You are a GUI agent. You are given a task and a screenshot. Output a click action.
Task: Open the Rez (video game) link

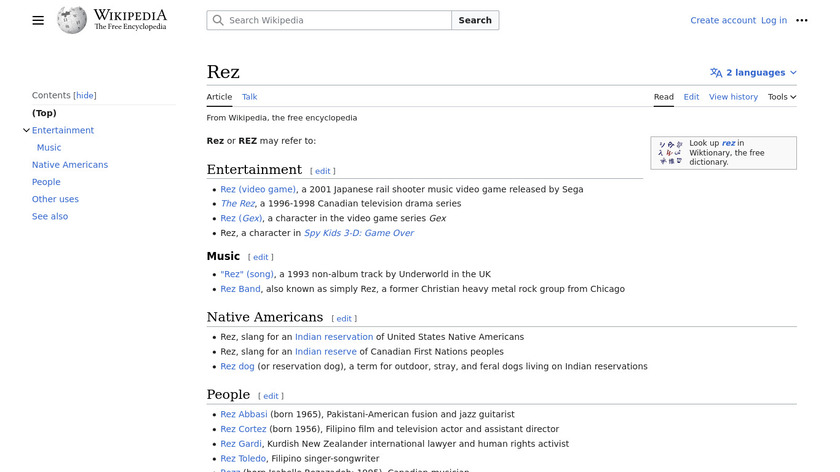[x=258, y=189]
